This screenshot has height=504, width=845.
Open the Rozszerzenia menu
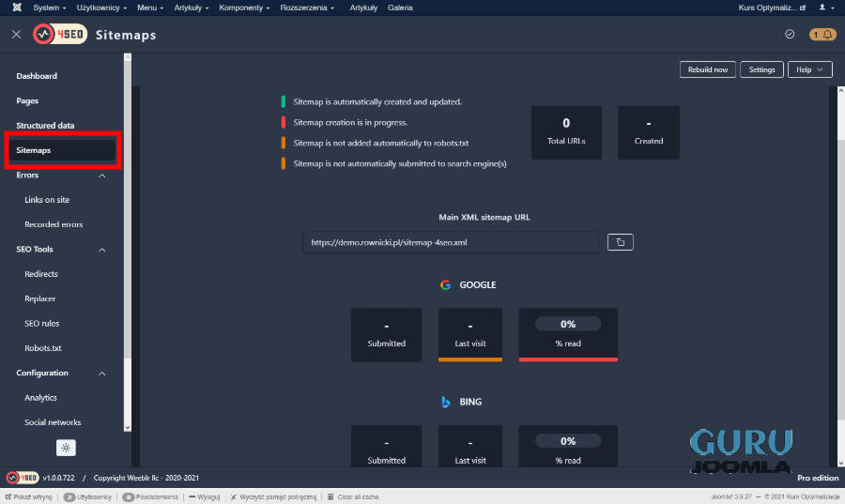tap(307, 8)
